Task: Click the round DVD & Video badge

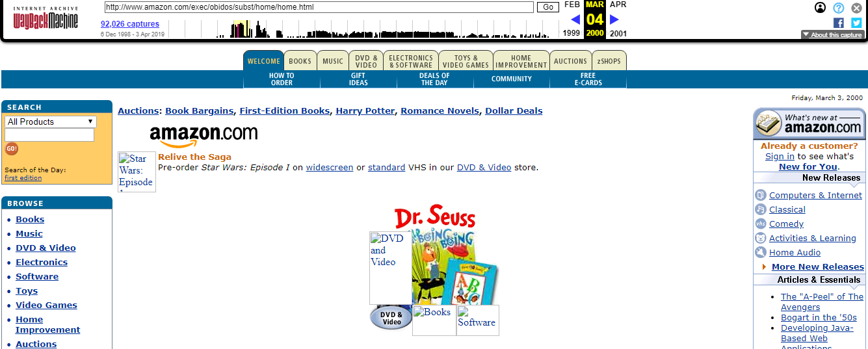Action: (391, 318)
